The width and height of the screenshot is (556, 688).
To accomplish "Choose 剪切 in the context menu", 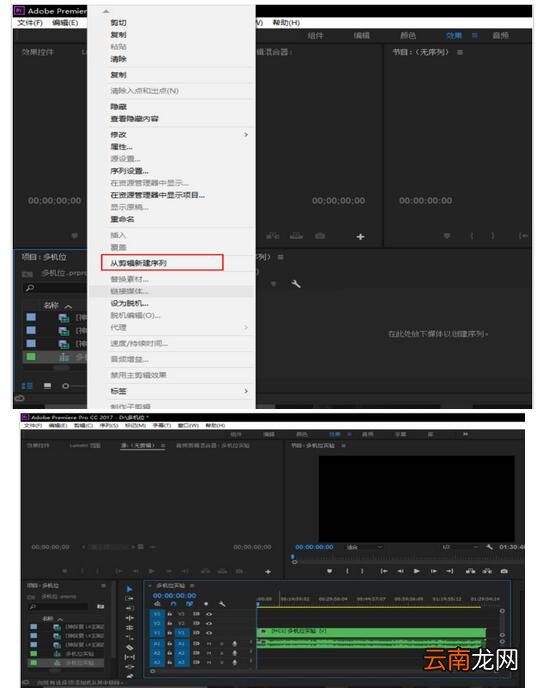I will 118,23.
